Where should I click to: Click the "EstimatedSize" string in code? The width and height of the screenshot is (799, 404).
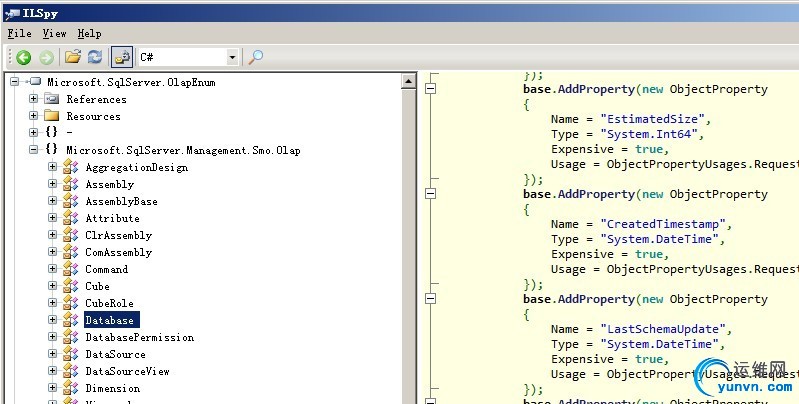click(x=652, y=119)
